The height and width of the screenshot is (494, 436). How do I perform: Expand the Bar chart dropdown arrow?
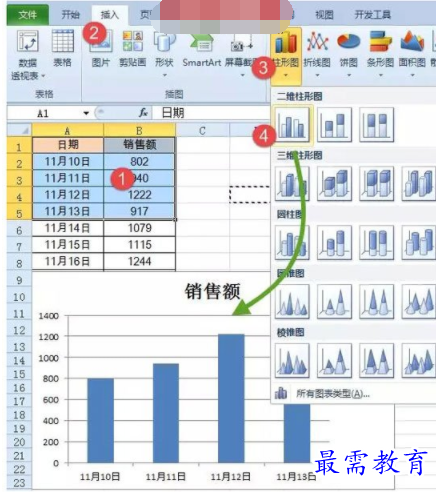click(381, 75)
